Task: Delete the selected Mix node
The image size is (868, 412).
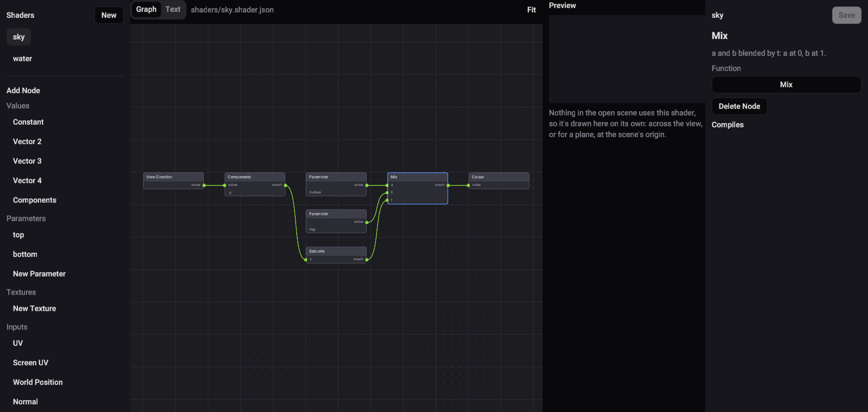Action: tap(739, 106)
